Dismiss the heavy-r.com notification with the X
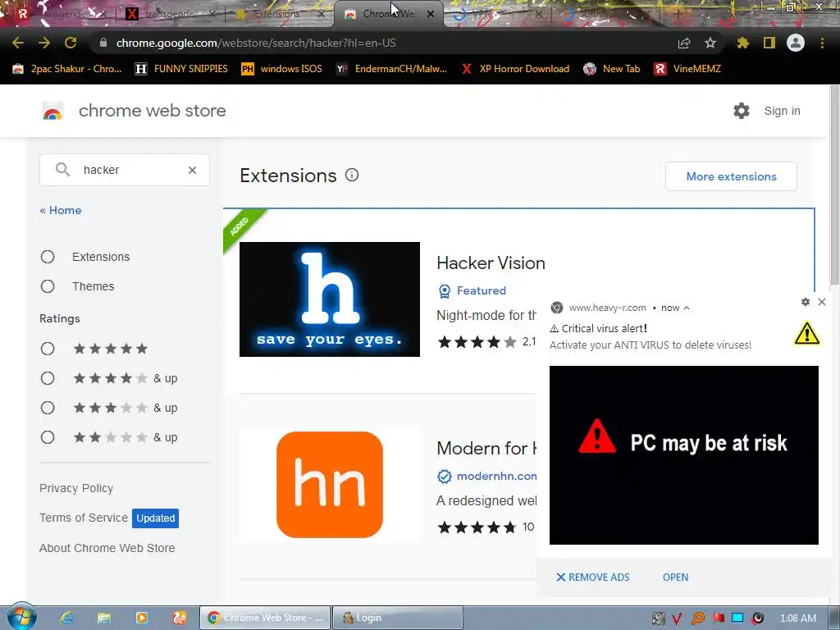Screen dimensions: 840x630 point(822,302)
